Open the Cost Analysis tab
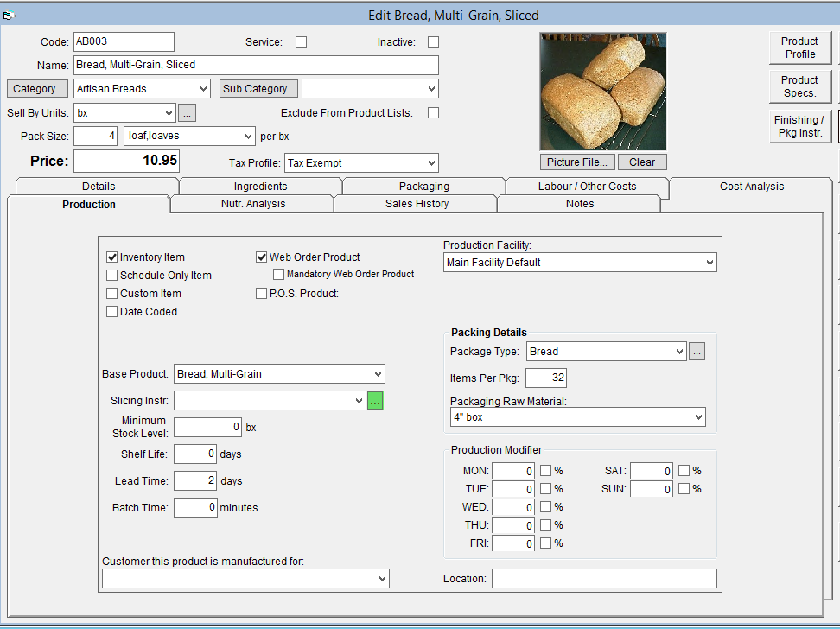 (752, 187)
